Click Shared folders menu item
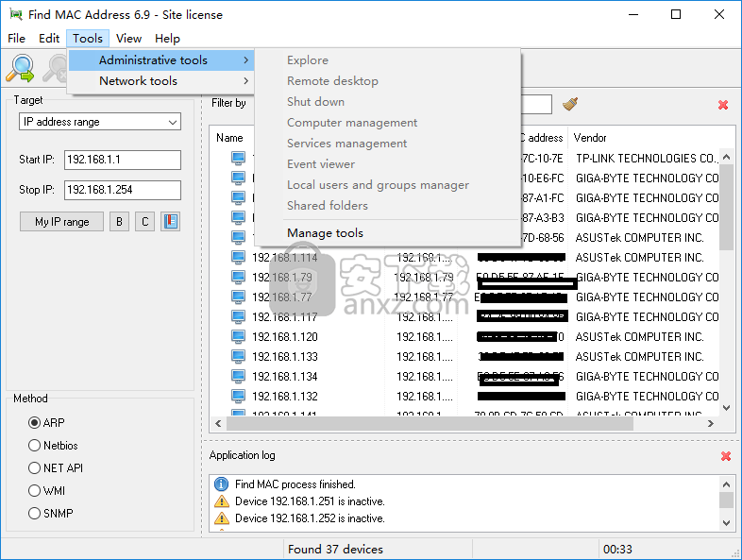 (328, 206)
